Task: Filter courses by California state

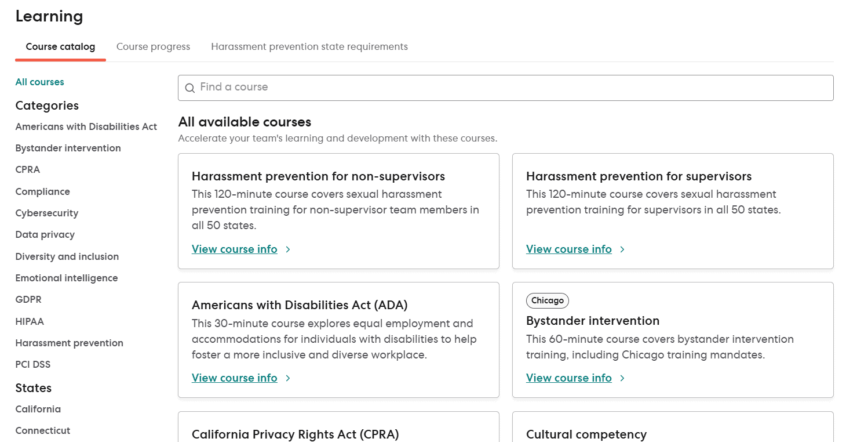Action: tap(38, 410)
